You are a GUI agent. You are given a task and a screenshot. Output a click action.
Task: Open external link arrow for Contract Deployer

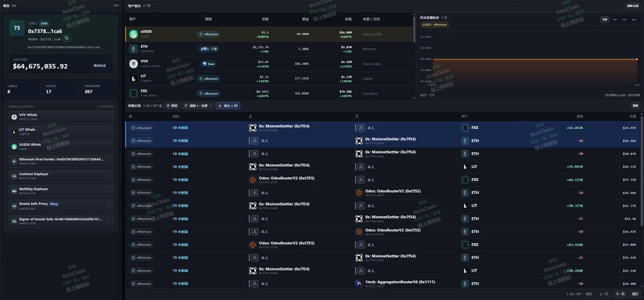pyautogui.click(x=109, y=177)
